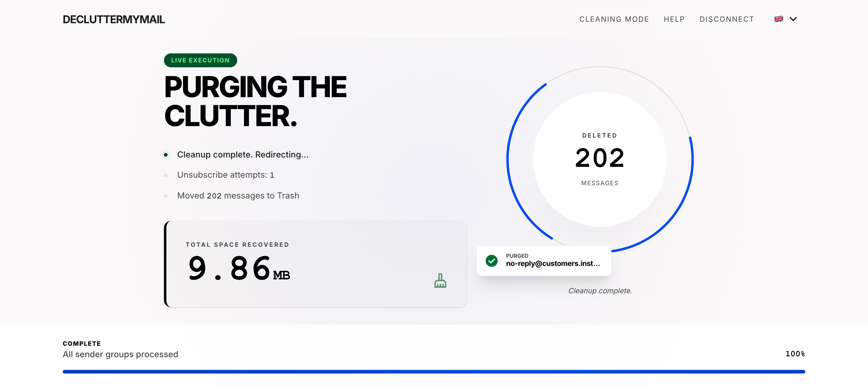This screenshot has height=388, width=868.
Task: Open the Help page
Action: 674,19
